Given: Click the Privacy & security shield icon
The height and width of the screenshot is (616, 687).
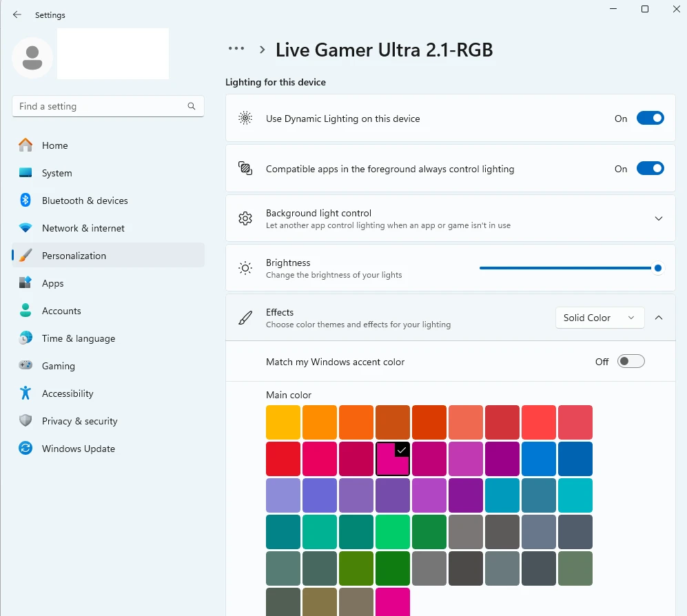Looking at the screenshot, I should pos(25,421).
